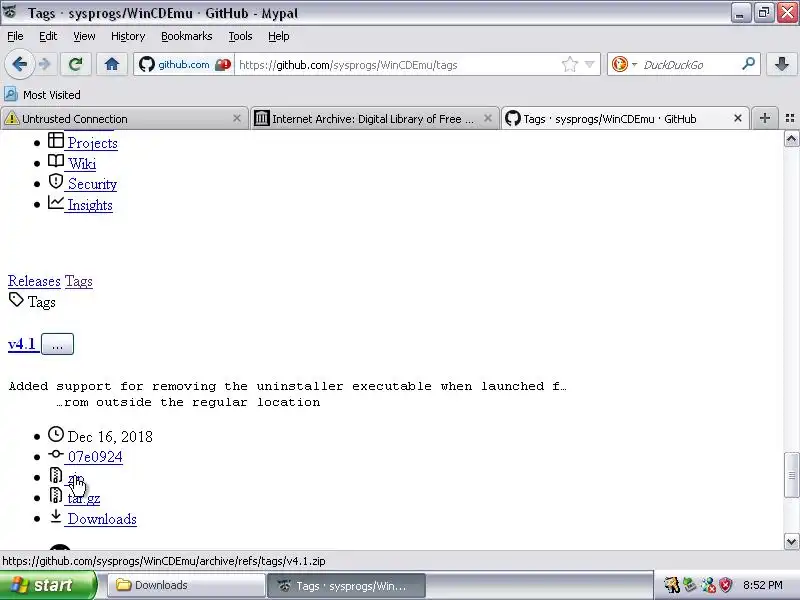800x600 pixels.
Task: Click the Insights graph icon
Action: click(x=56, y=203)
